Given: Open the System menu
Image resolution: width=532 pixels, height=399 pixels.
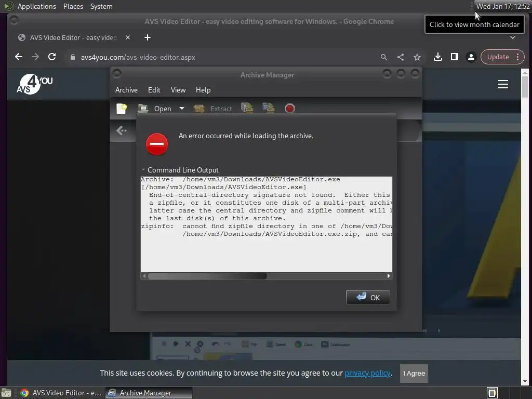Looking at the screenshot, I should pos(101,6).
